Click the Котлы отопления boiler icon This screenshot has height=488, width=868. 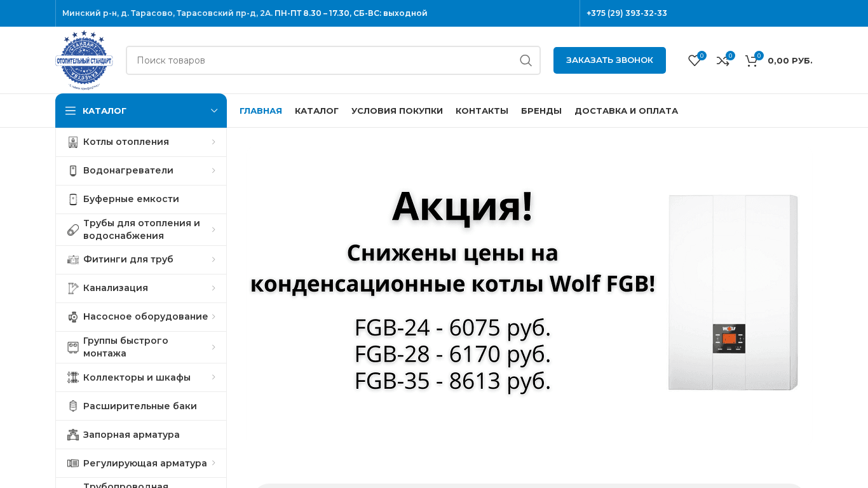click(x=73, y=142)
